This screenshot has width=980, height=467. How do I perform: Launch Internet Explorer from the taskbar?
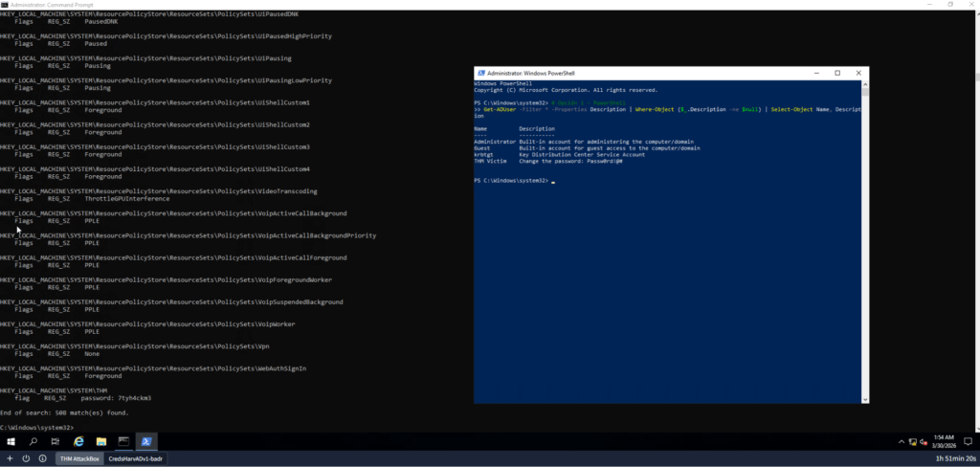tap(78, 441)
